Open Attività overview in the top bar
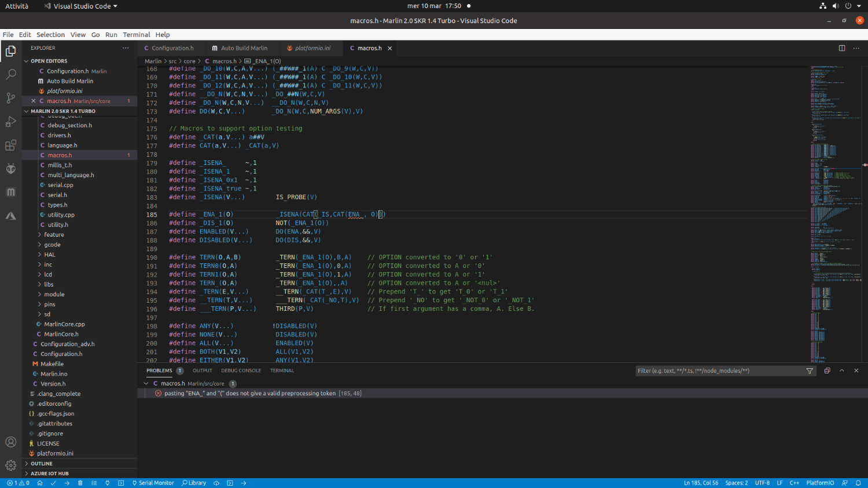868x488 pixels. pyautogui.click(x=17, y=6)
